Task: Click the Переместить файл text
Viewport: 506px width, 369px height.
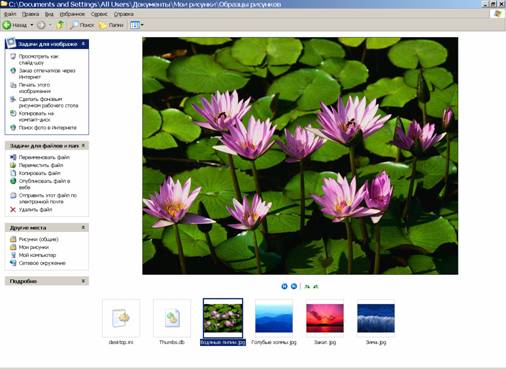Action: [41, 165]
